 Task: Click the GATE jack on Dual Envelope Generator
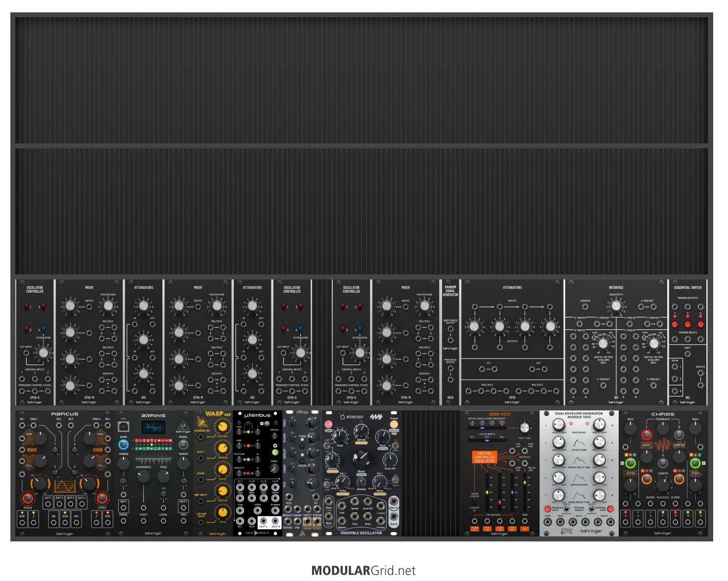click(547, 522)
